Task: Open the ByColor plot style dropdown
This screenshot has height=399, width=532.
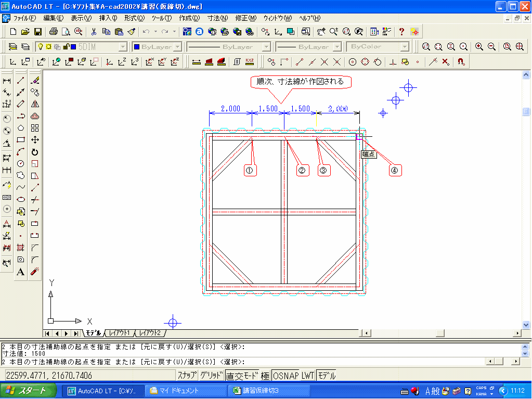Action: pos(405,47)
